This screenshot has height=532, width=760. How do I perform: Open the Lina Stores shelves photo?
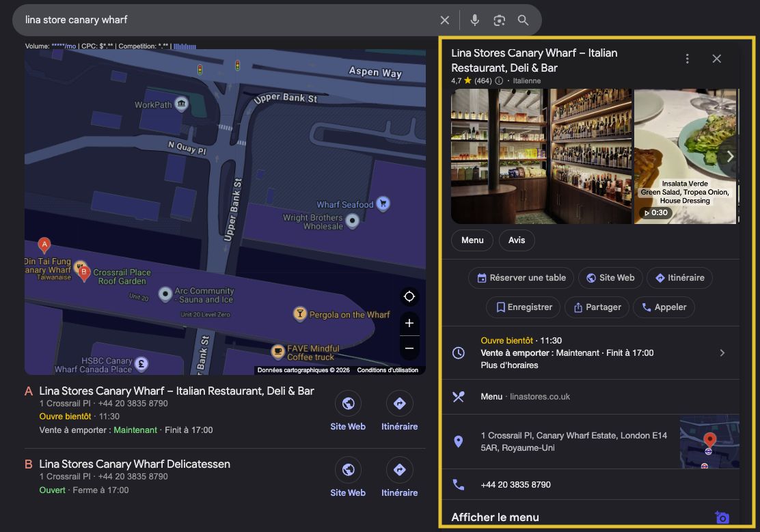point(541,156)
